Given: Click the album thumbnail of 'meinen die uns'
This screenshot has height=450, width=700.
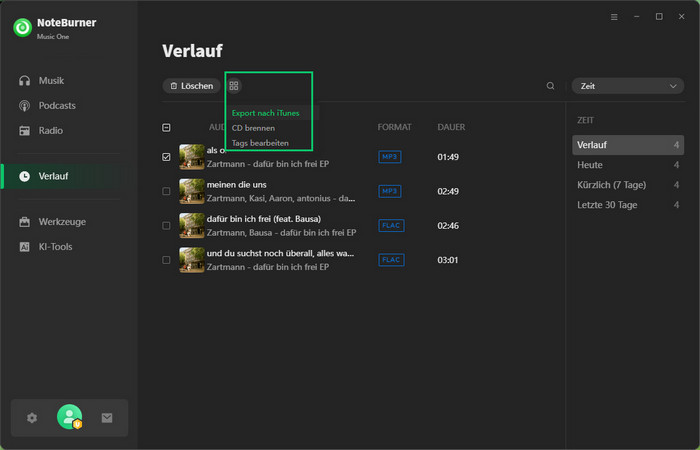Looking at the screenshot, I should click(x=192, y=192).
